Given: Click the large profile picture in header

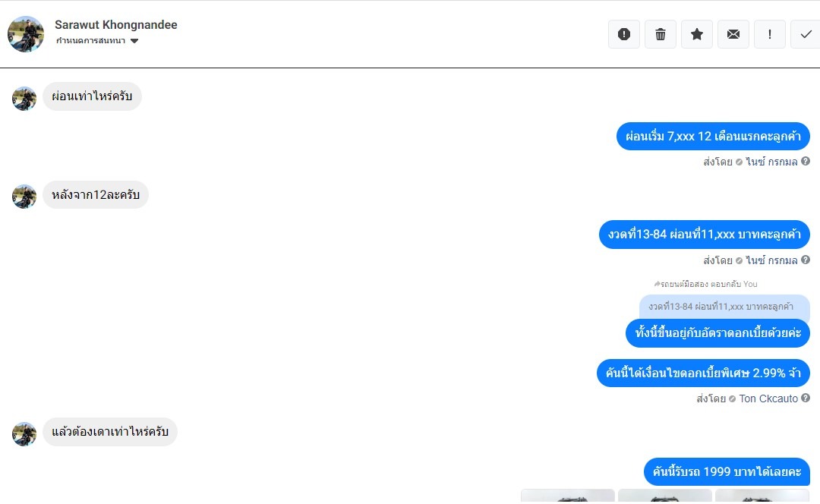Looking at the screenshot, I should [x=26, y=34].
